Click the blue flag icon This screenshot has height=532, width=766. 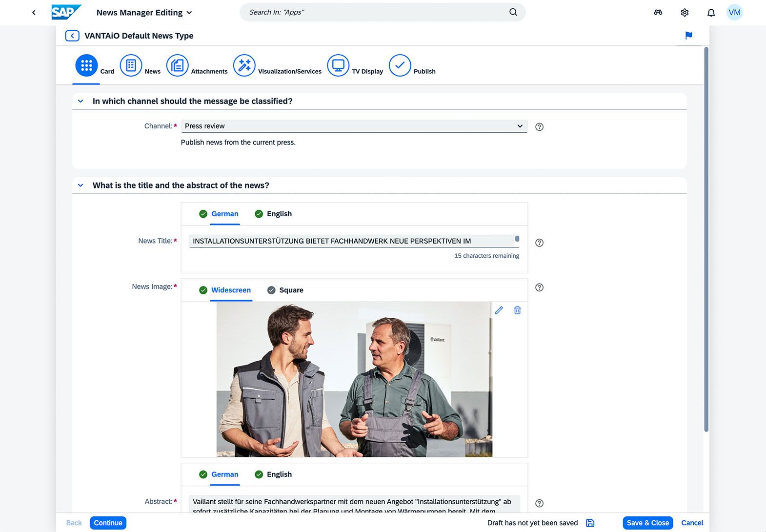tap(689, 36)
